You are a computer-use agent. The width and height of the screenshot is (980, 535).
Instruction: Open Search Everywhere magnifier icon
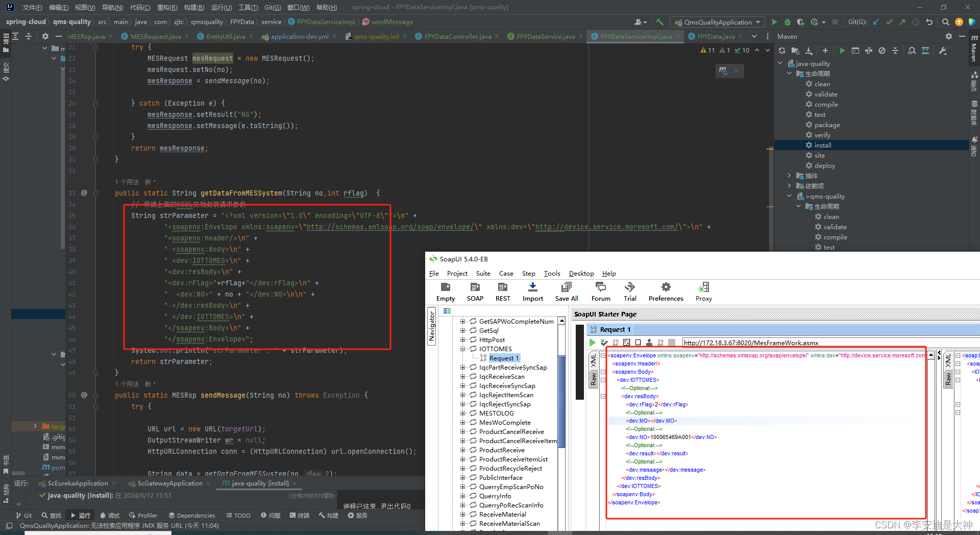pos(945,22)
